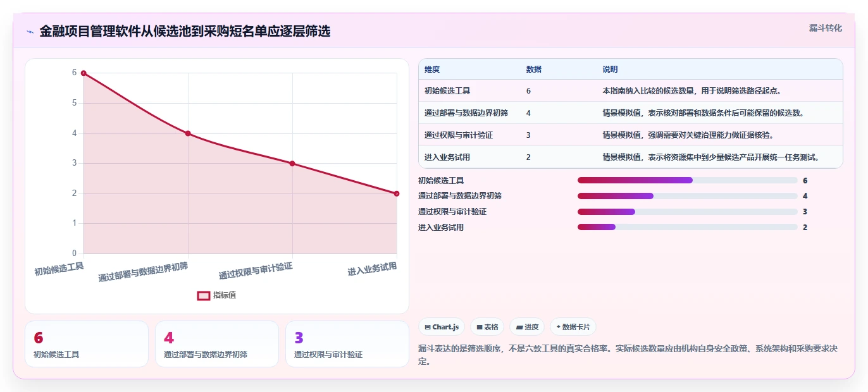Image resolution: width=868 pixels, height=392 pixels.
Task: Click the 数据卡片 chip
Action: [x=573, y=327]
